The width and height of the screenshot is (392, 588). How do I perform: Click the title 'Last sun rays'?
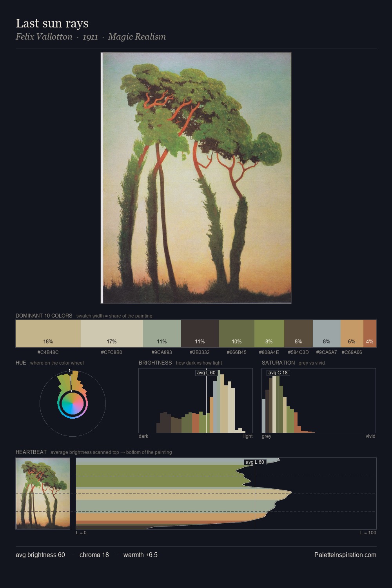pos(52,24)
